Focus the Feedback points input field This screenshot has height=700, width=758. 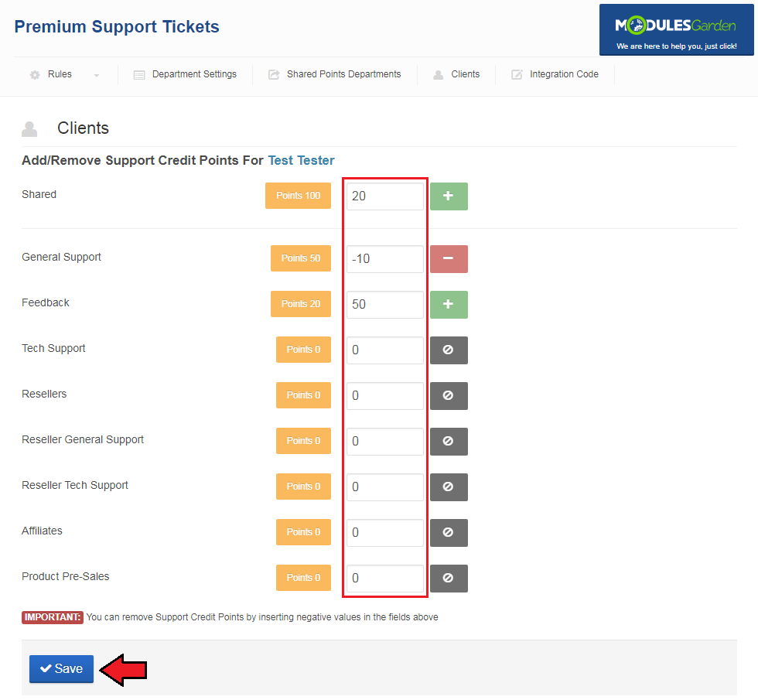[x=385, y=305]
